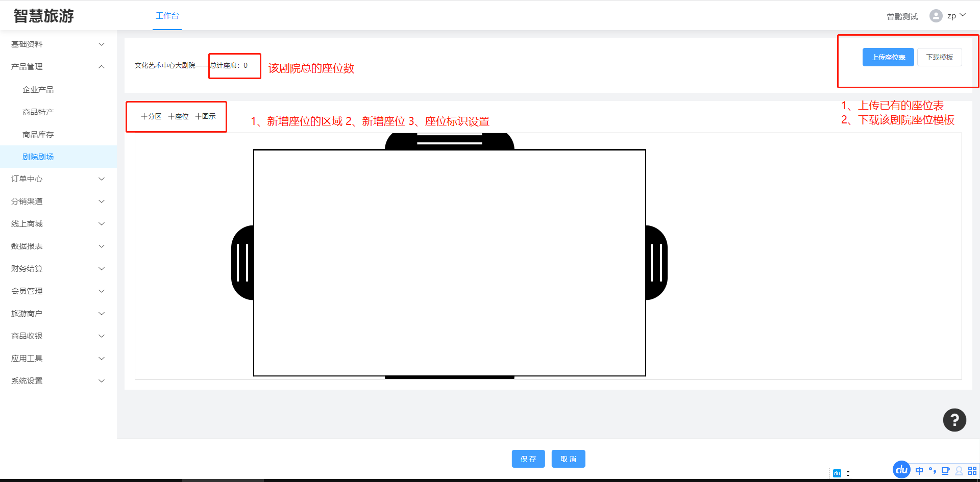Open the IME toolbox grid icon

point(972,471)
